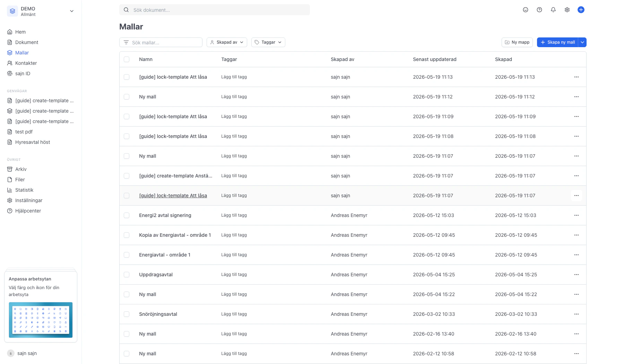Open row menu for Ny mall created 2026-02-12
This screenshot has height=364, width=624.
point(577,354)
